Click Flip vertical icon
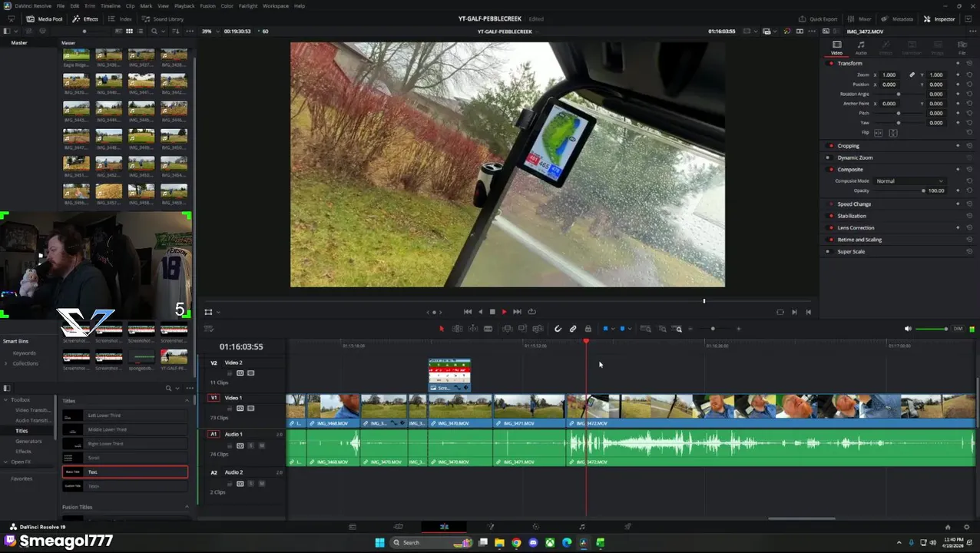980x553 pixels. [892, 133]
